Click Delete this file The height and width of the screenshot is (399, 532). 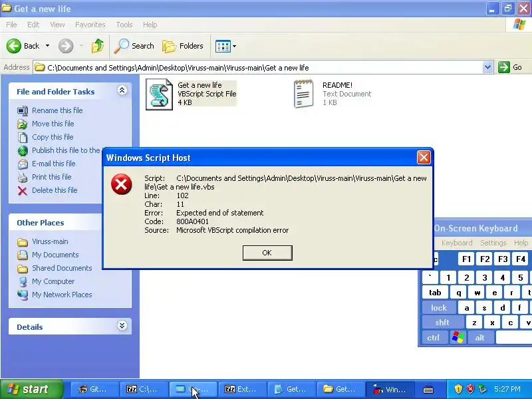[x=55, y=190]
